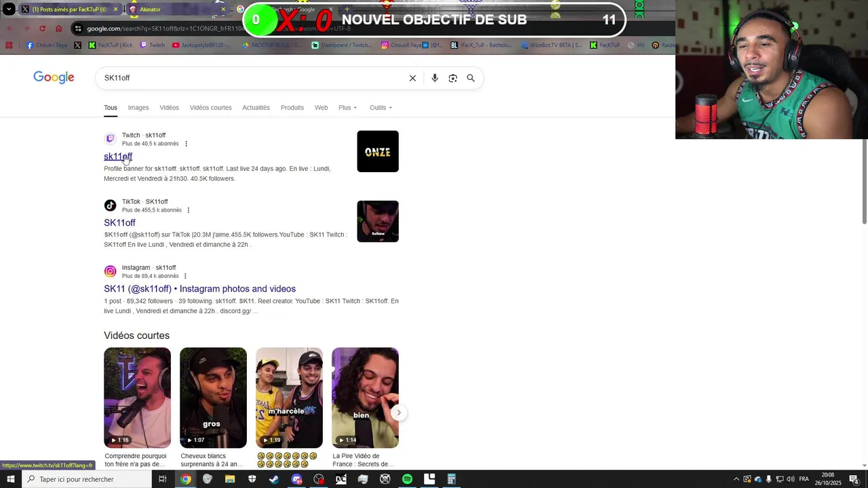The width and height of the screenshot is (868, 488).
Task: Click the TikTok favicon beside SK11off result
Action: tap(110, 205)
